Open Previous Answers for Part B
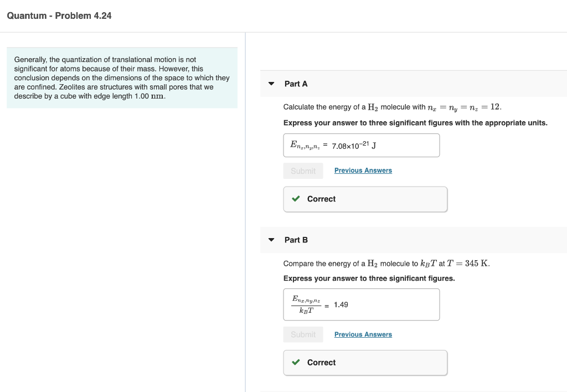Viewport: 567px width, 392px height. coord(363,334)
